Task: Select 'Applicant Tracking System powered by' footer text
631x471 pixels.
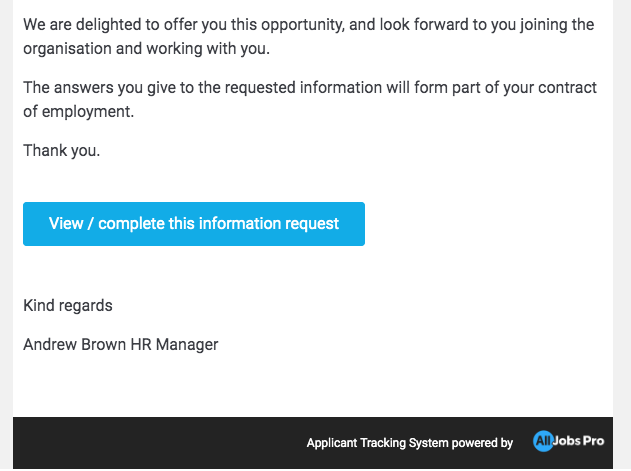Action: click(410, 443)
